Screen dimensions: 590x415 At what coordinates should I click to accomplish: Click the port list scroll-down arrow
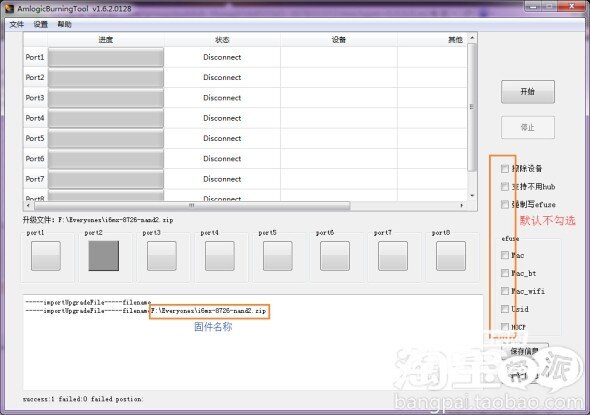tap(472, 196)
